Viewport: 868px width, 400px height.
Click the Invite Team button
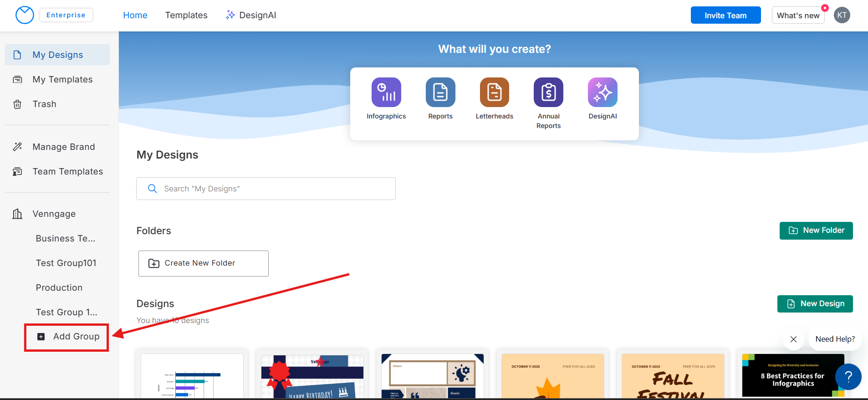pos(725,15)
